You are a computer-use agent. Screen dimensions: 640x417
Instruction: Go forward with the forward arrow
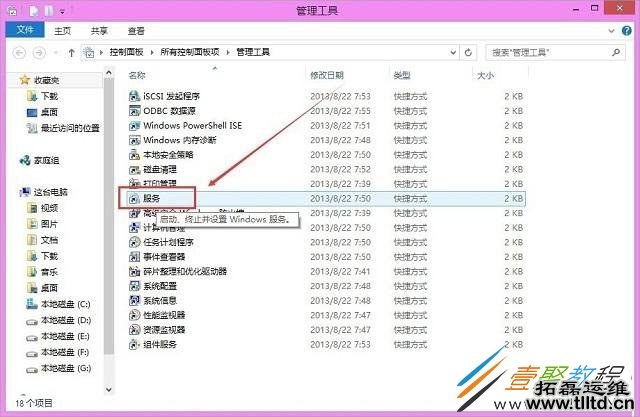click(x=39, y=53)
